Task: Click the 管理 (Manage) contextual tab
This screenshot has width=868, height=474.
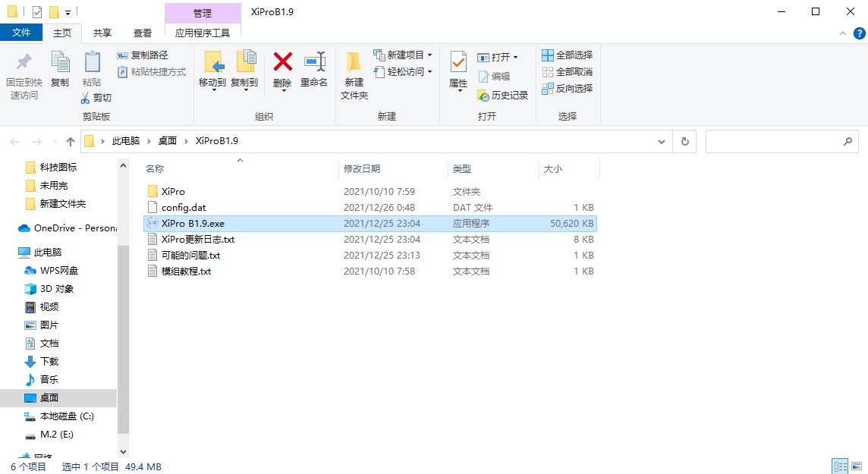Action: pyautogui.click(x=203, y=13)
